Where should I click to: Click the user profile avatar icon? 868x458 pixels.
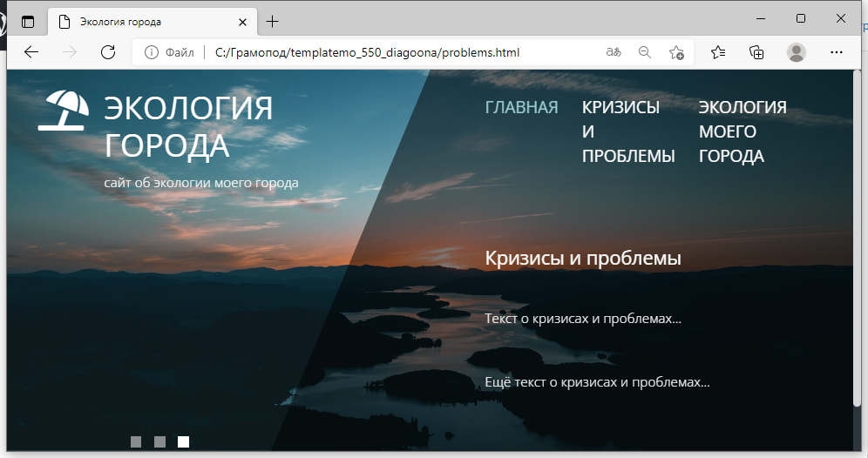click(796, 52)
